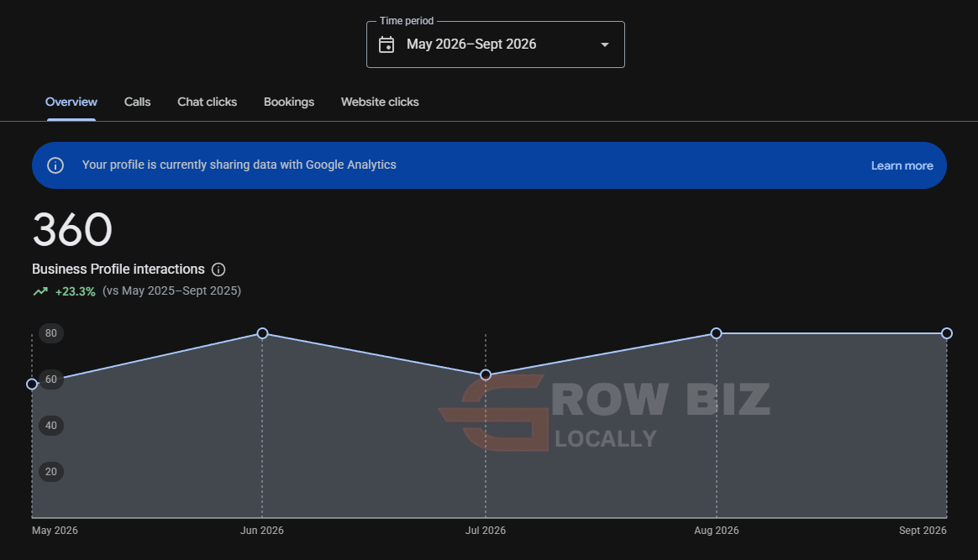Click the green upward trend arrow icon
The height and width of the screenshot is (560, 978).
40,290
